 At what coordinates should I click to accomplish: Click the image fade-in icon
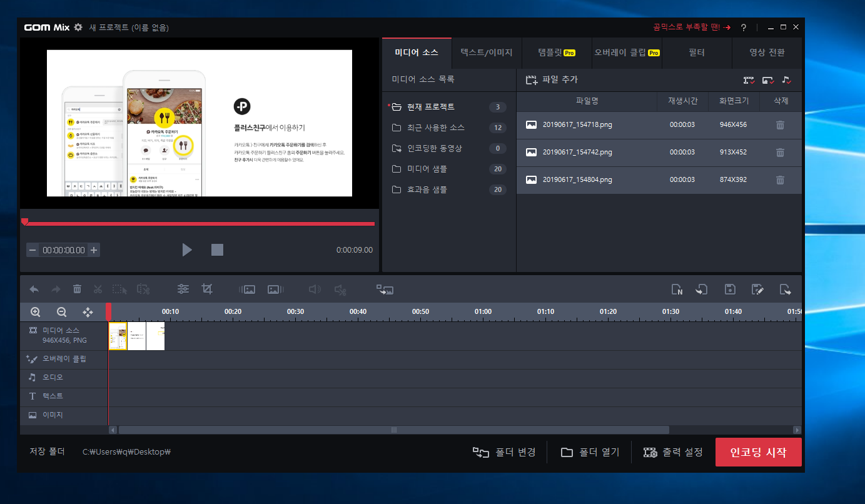click(248, 290)
